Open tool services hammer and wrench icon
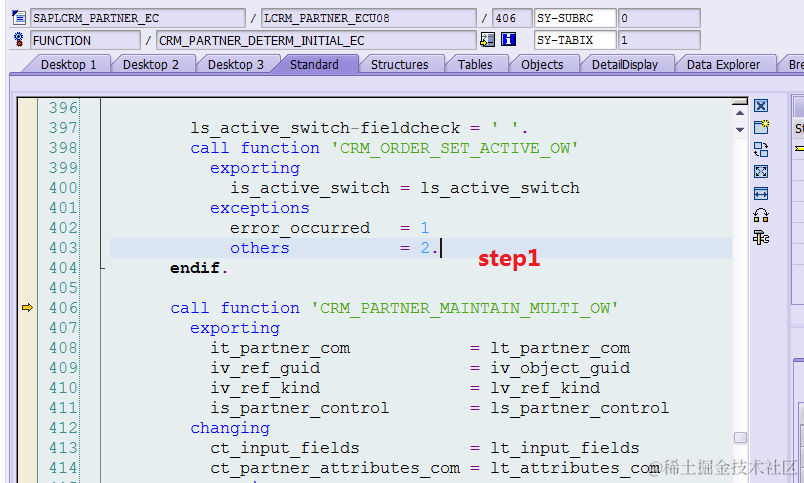 click(761, 237)
